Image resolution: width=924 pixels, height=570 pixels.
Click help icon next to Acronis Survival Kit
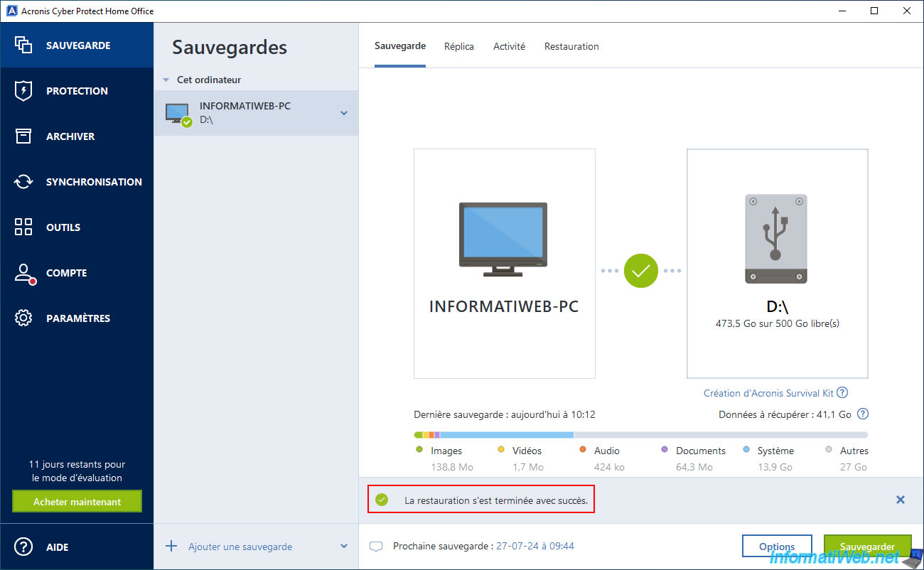point(842,392)
